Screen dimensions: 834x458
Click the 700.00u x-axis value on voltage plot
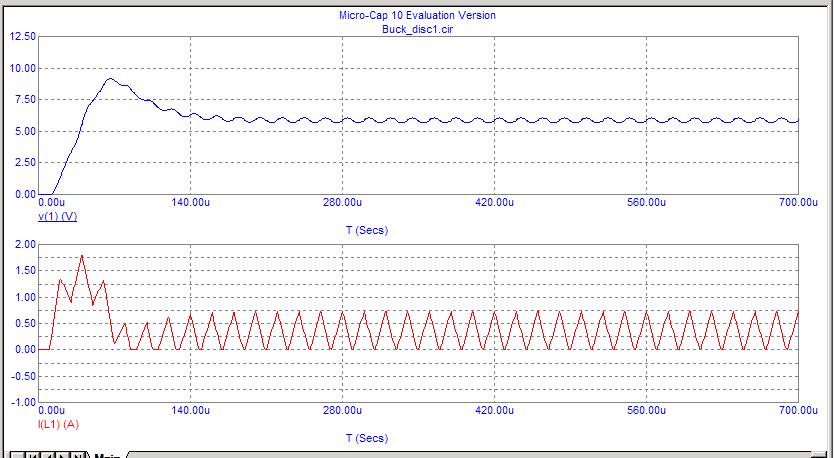coord(780,203)
